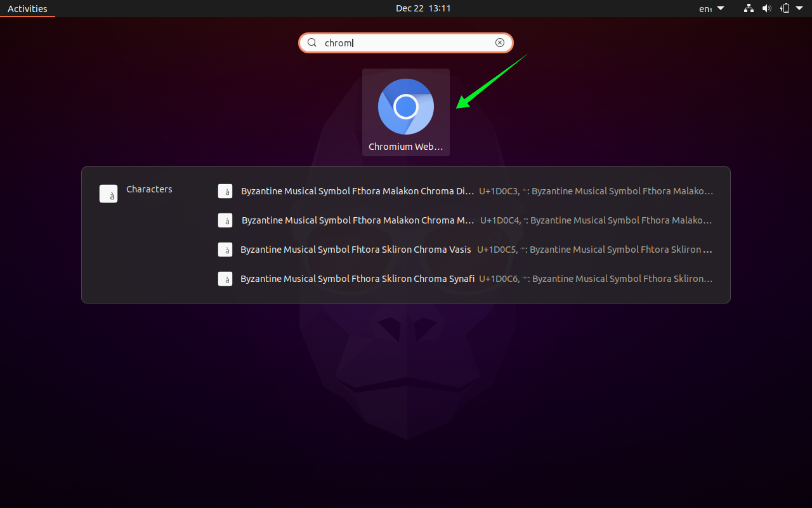Open the network status indicator
Image resolution: width=812 pixels, height=508 pixels.
[749, 8]
